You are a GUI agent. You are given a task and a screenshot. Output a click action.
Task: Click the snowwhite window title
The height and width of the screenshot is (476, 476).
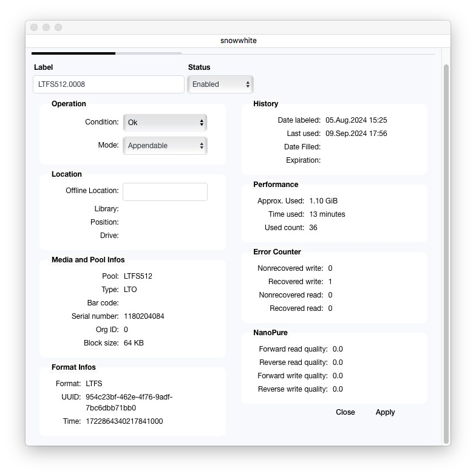click(x=238, y=41)
